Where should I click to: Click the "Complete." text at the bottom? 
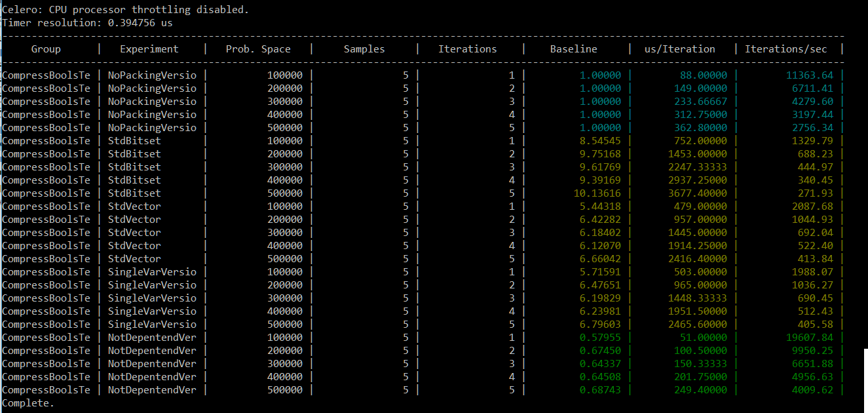coord(28,403)
